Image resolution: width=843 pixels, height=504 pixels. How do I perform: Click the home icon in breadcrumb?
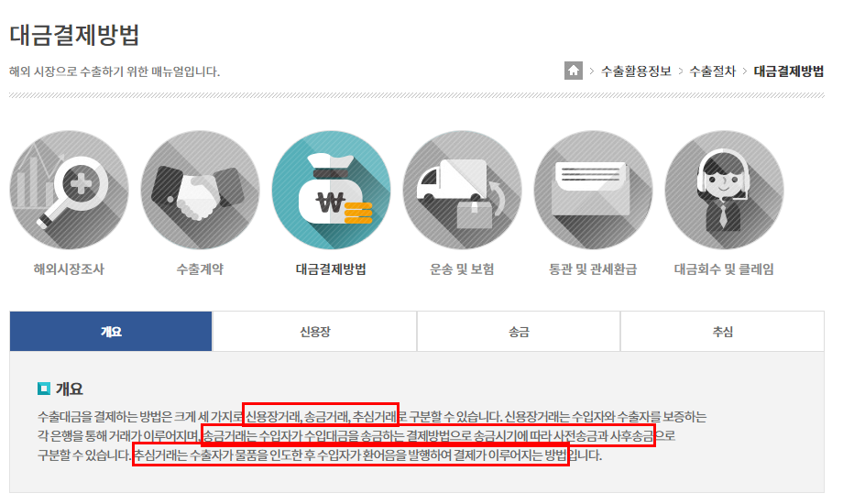[573, 71]
